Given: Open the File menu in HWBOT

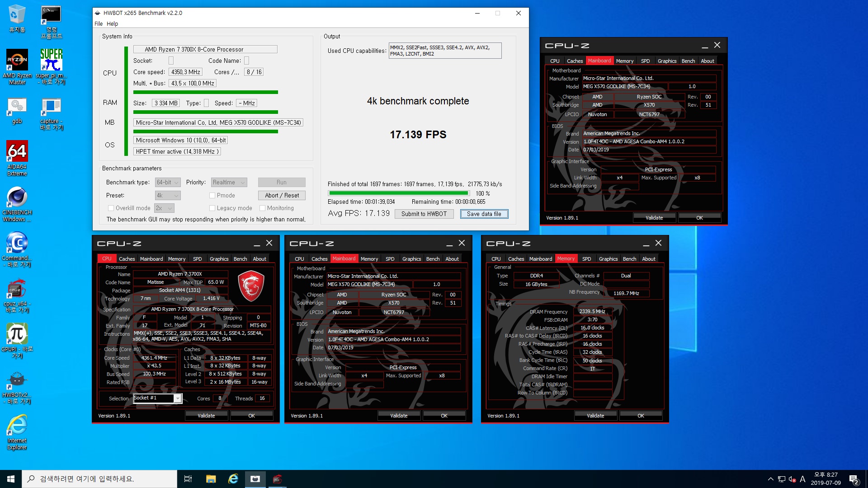Looking at the screenshot, I should coord(99,23).
